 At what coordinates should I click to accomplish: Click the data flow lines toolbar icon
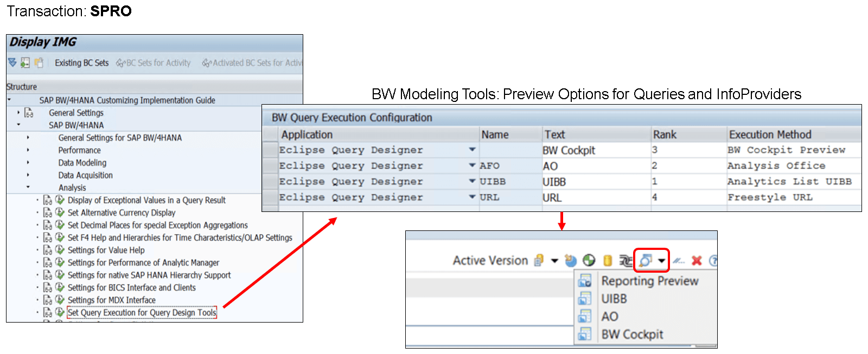[626, 261]
